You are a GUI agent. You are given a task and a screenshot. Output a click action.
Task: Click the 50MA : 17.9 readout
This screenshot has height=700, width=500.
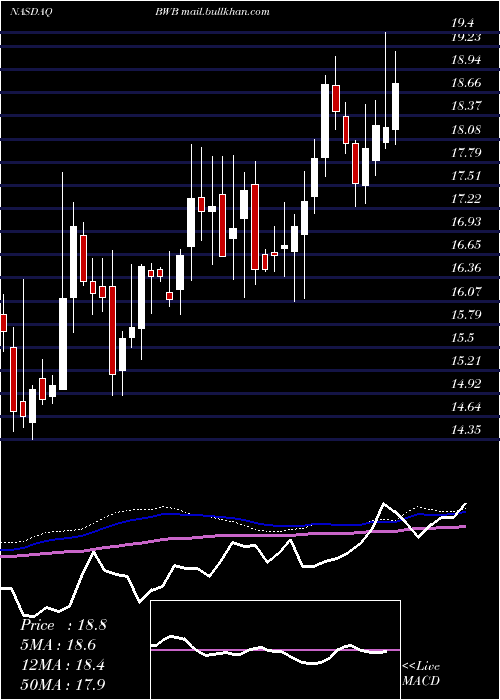63,684
